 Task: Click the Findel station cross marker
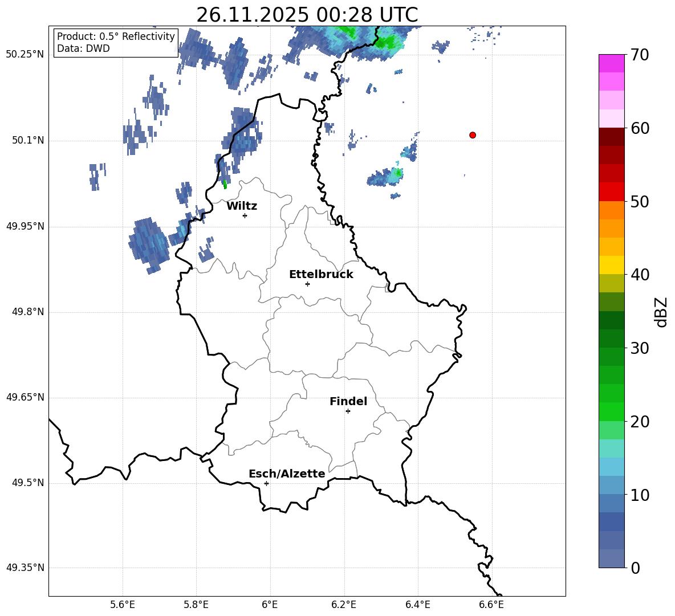point(348,411)
